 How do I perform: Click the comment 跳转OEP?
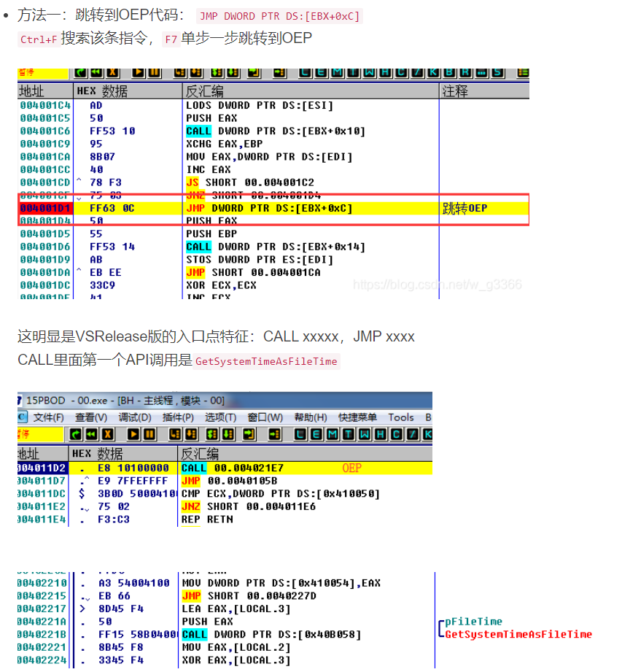tap(464, 208)
